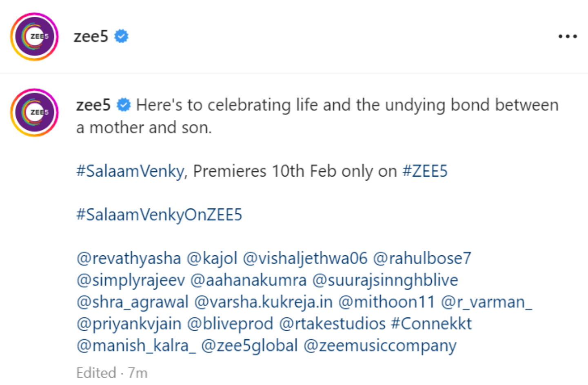The width and height of the screenshot is (588, 385).
Task: Open the #SalaamVenky hashtag
Action: 131,171
